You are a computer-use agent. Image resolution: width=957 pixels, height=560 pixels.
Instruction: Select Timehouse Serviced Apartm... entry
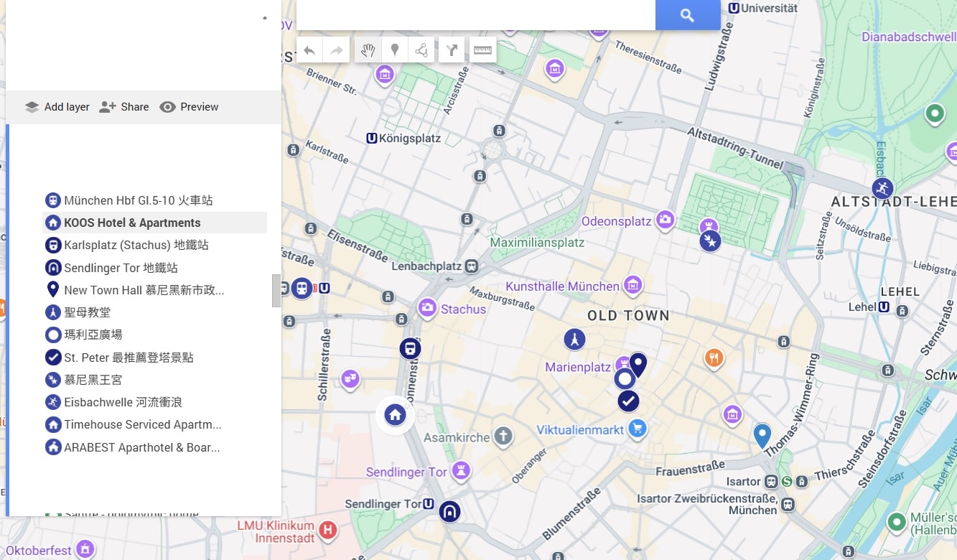(x=155, y=424)
